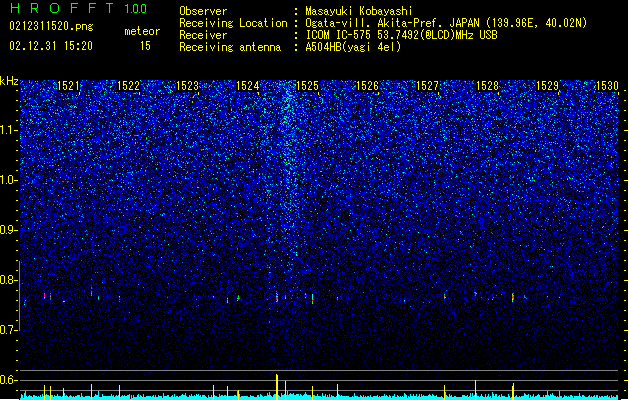
Task: Click the 1526 time marker
Action: [367, 86]
